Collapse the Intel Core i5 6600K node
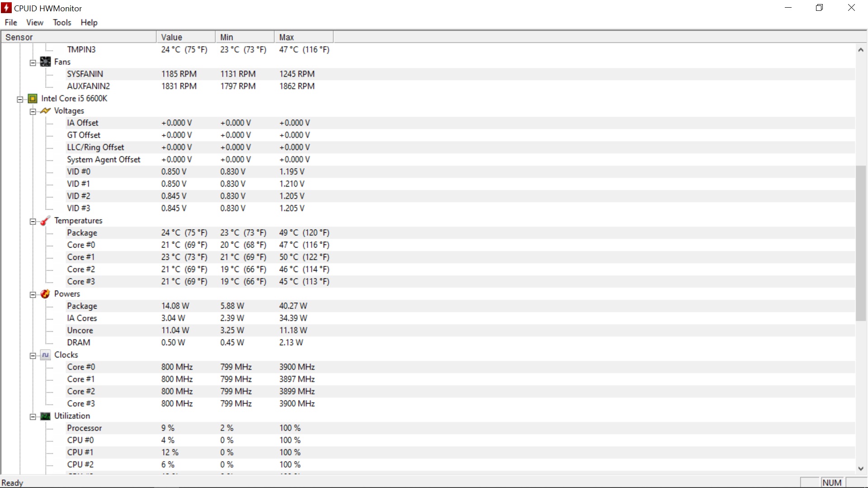Screen dimensions: 868x488 (20, 99)
